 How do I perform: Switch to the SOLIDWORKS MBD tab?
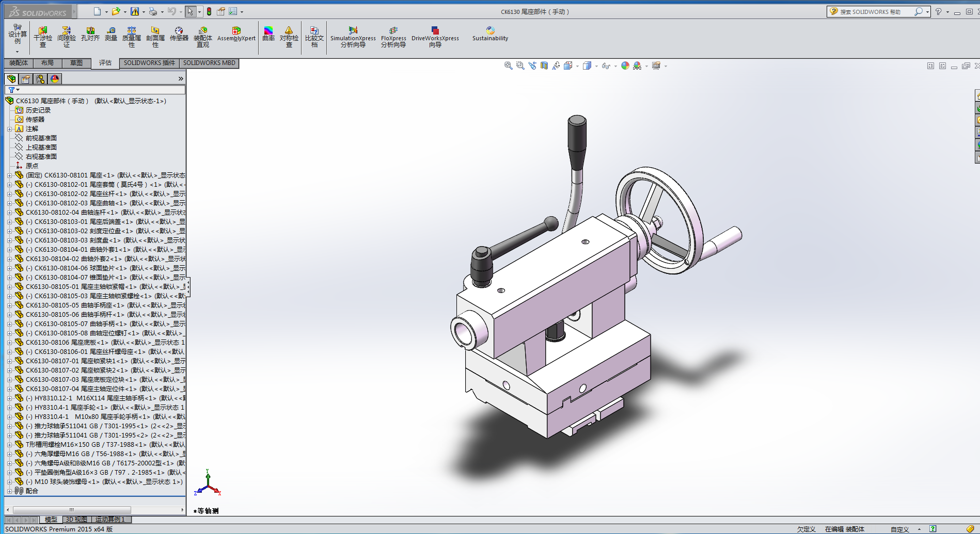pos(209,63)
